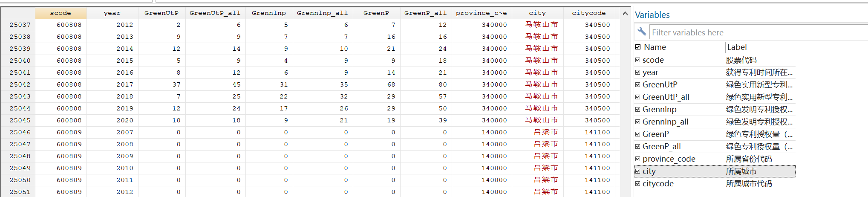
Task: Select the citycode column header
Action: tap(589, 13)
